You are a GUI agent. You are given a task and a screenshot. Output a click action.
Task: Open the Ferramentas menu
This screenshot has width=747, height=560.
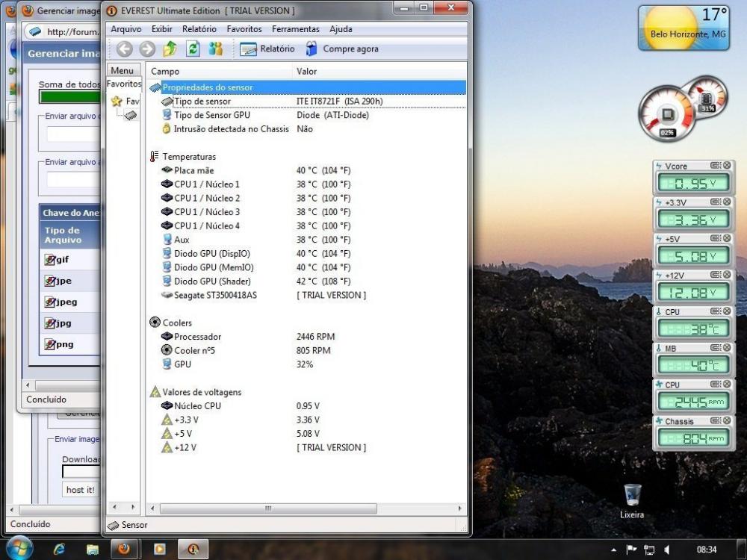point(295,29)
